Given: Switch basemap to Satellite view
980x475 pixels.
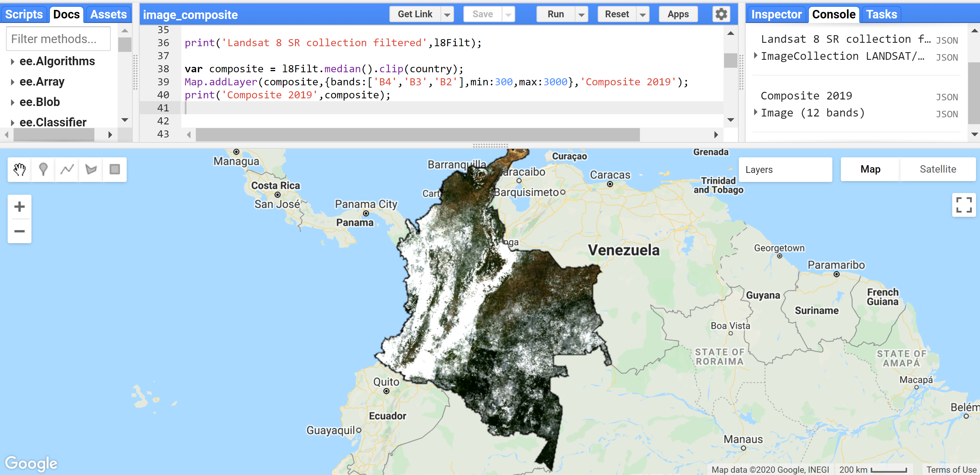Looking at the screenshot, I should click(937, 169).
